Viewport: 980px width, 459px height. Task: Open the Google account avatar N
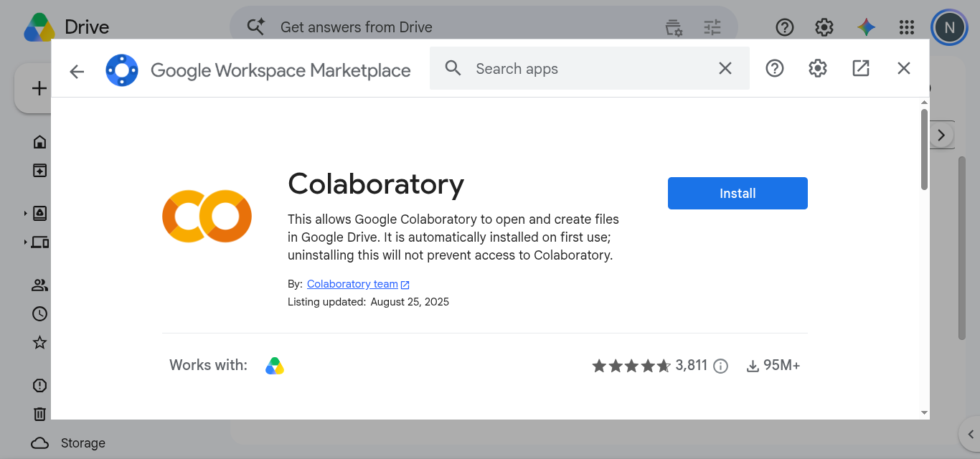coord(949,27)
